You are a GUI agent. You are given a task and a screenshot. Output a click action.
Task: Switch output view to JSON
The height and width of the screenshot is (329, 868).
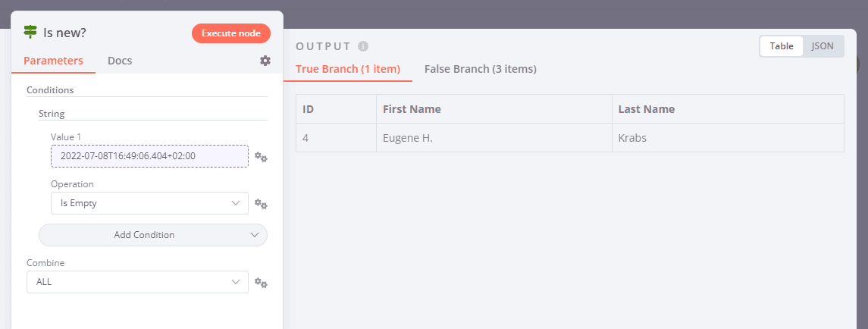click(823, 46)
